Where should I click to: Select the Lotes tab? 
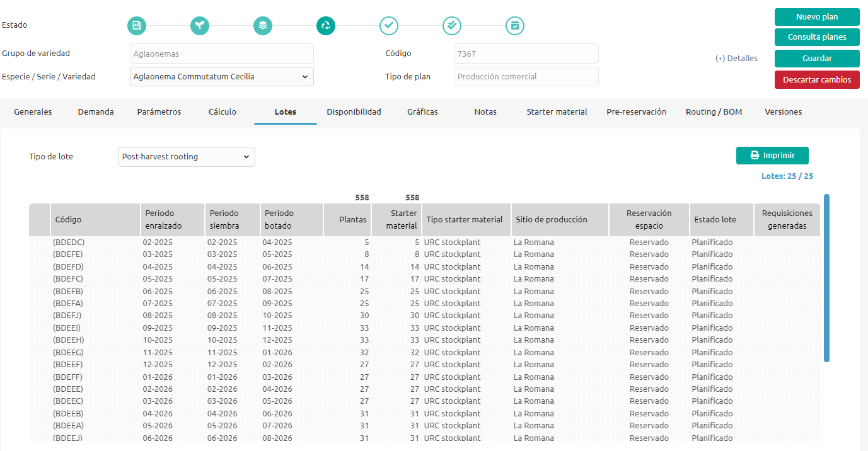coord(286,112)
